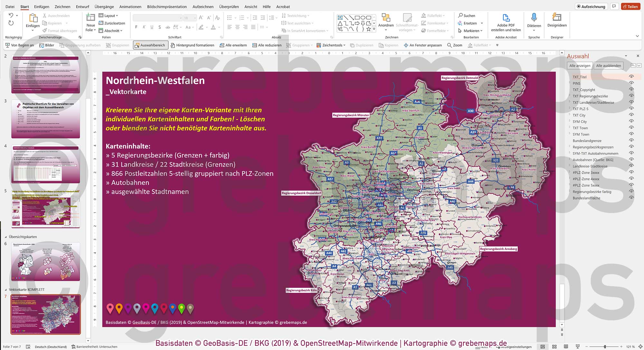Open Hintergrund formatieren
Screen dimensions: 644x350
pyautogui.click(x=193, y=45)
